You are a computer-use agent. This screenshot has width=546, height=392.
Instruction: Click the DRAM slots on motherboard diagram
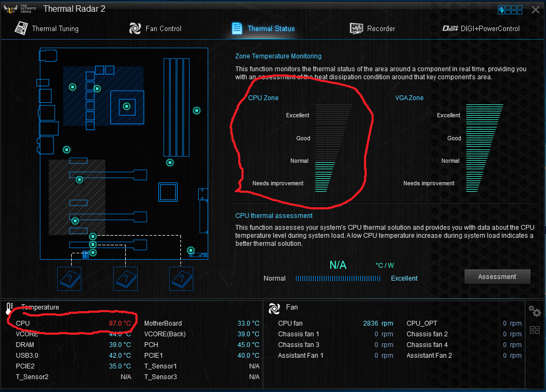[177, 107]
